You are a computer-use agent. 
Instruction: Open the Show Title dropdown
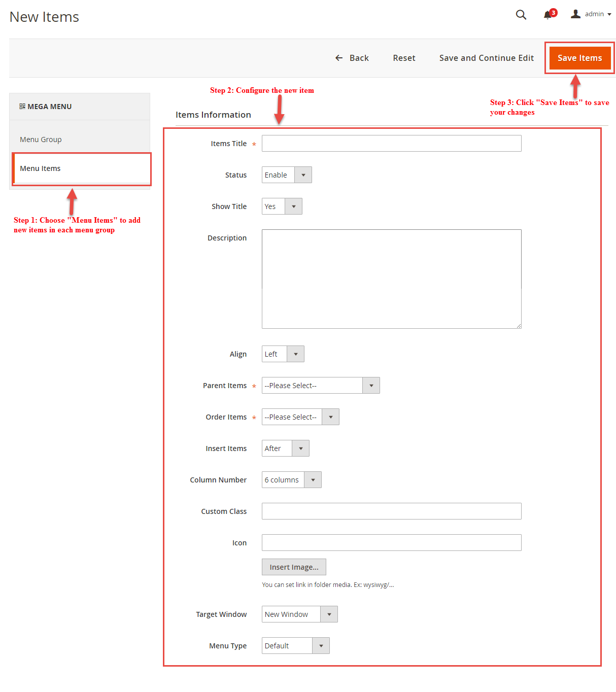282,206
